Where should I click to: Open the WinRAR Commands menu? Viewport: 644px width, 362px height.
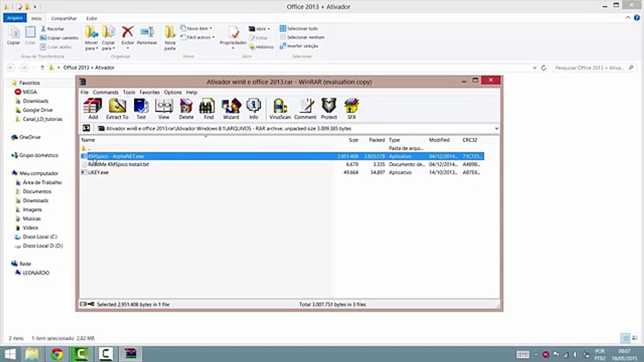[105, 93]
